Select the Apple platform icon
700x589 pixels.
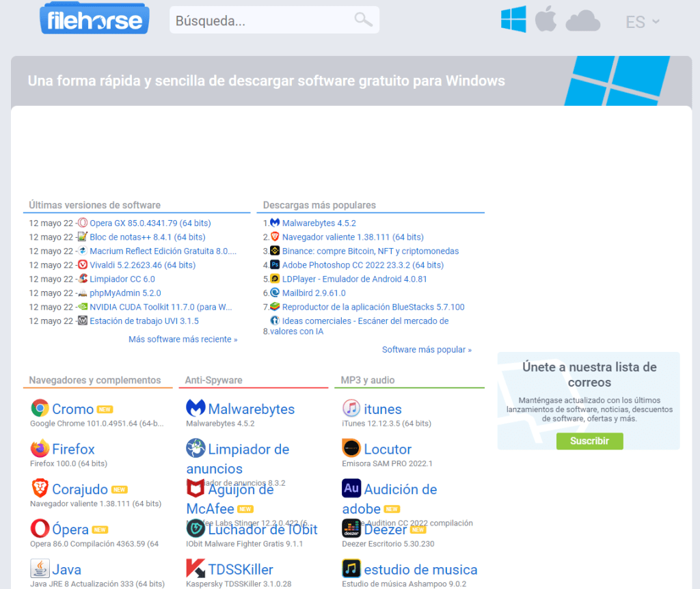click(x=546, y=20)
